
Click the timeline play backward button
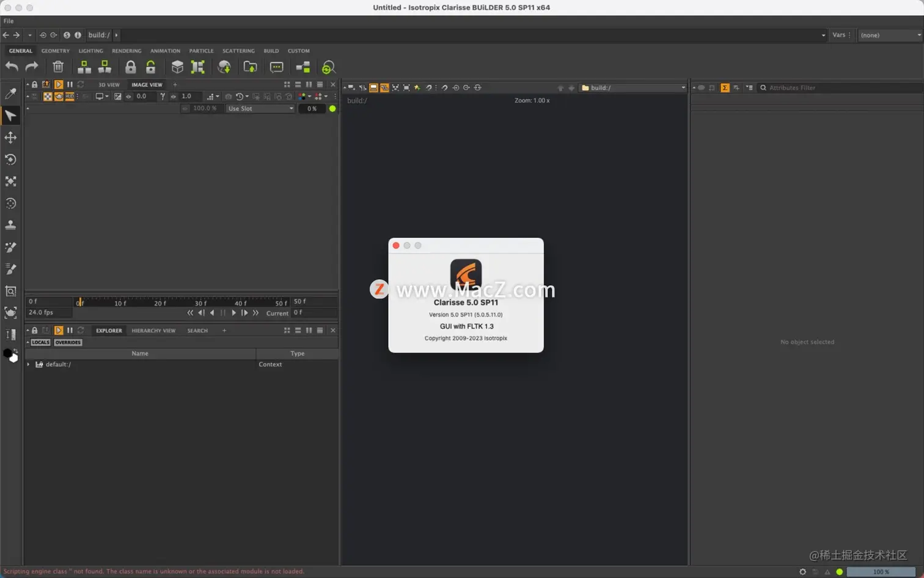(212, 313)
